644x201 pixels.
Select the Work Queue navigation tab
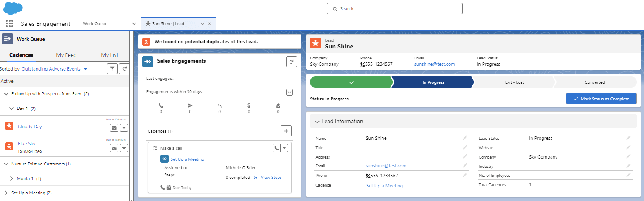pyautogui.click(x=103, y=24)
